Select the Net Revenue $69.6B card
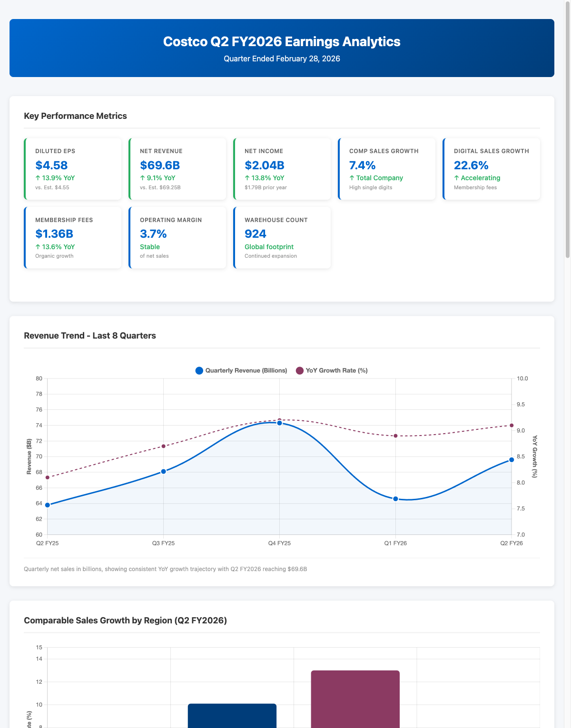Screen dimensions: 571x728 (177, 169)
